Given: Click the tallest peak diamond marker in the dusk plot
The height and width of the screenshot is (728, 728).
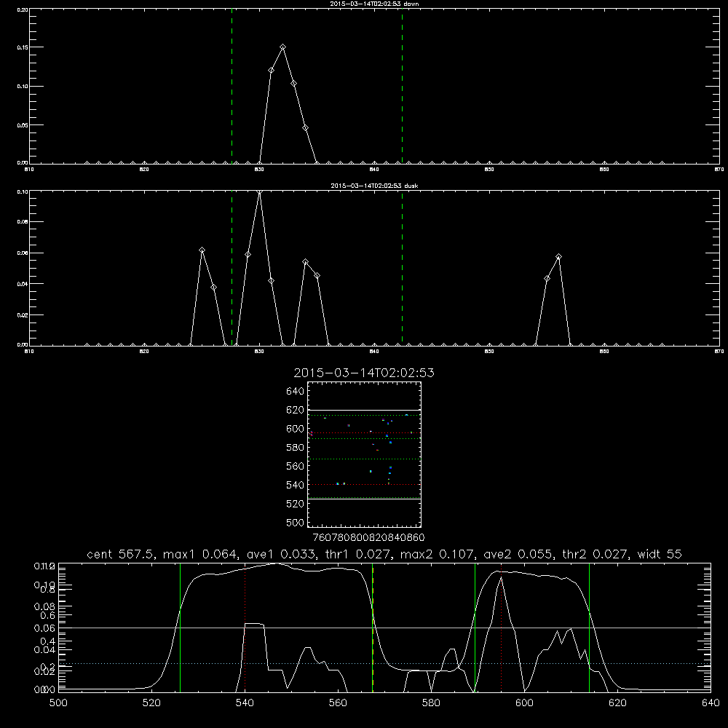Looking at the screenshot, I should click(260, 191).
